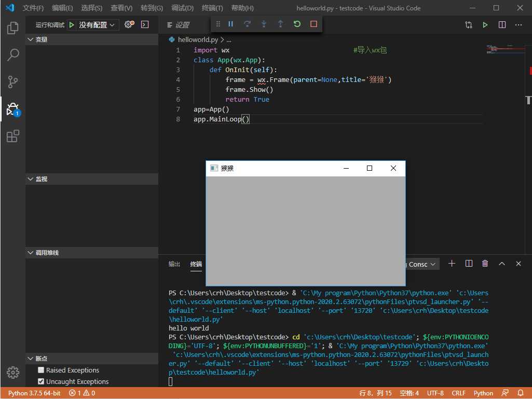Click Step Out in debug toolbar
This screenshot has height=399, width=532.
[x=281, y=24]
